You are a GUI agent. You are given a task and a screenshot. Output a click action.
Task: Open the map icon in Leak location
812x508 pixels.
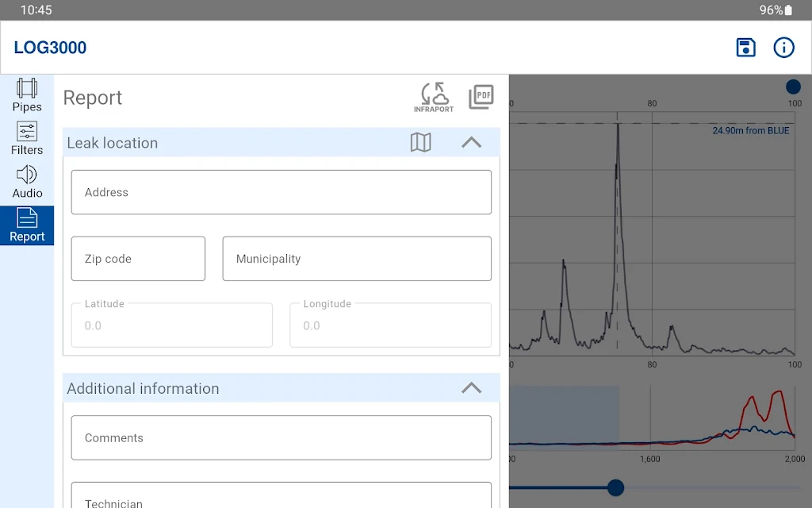[x=420, y=142]
